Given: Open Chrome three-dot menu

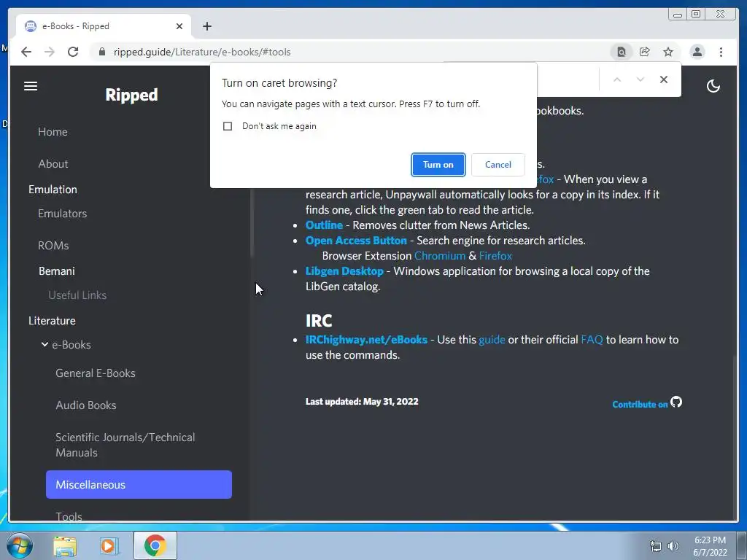Looking at the screenshot, I should click(721, 52).
